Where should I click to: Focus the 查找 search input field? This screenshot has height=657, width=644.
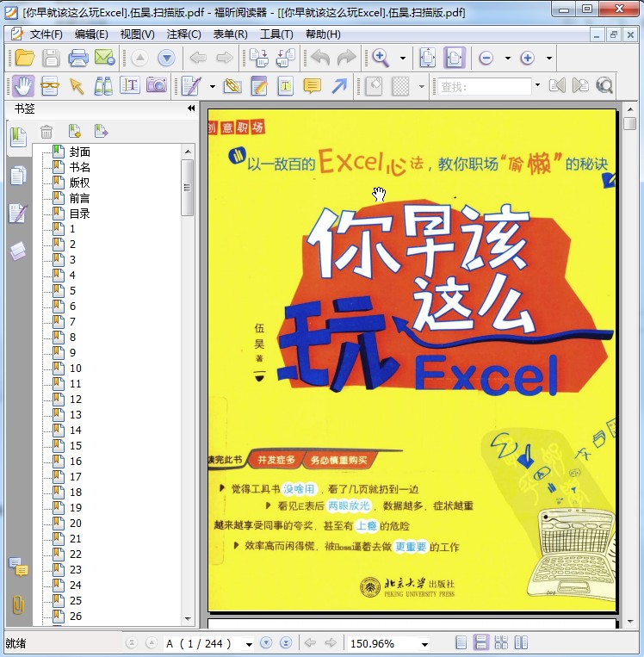pos(485,86)
